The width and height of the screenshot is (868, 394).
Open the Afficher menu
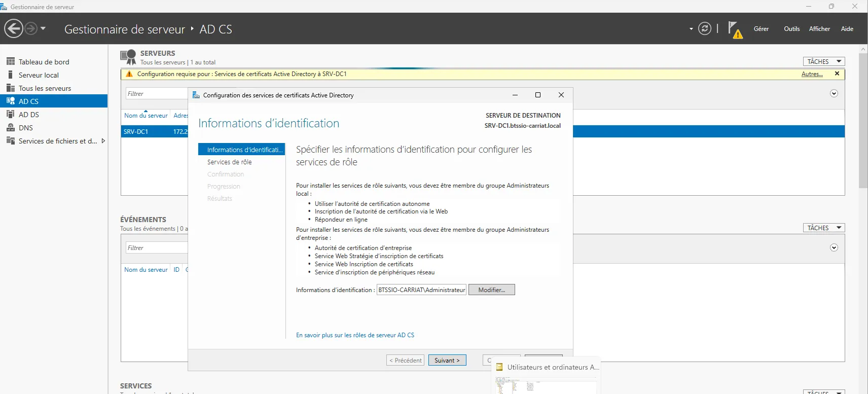click(819, 29)
